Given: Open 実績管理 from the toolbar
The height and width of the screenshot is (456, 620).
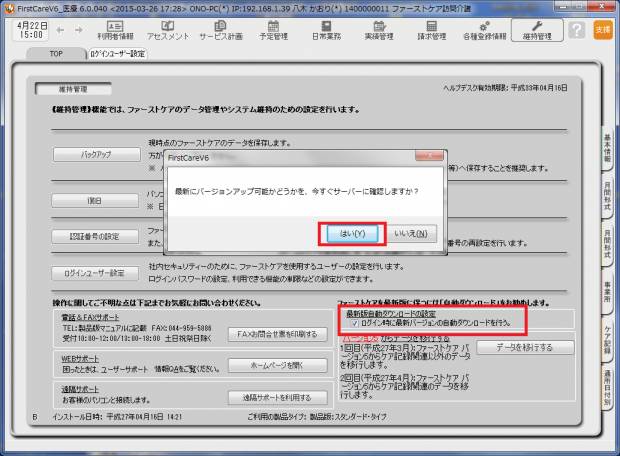Looking at the screenshot, I should (376, 30).
